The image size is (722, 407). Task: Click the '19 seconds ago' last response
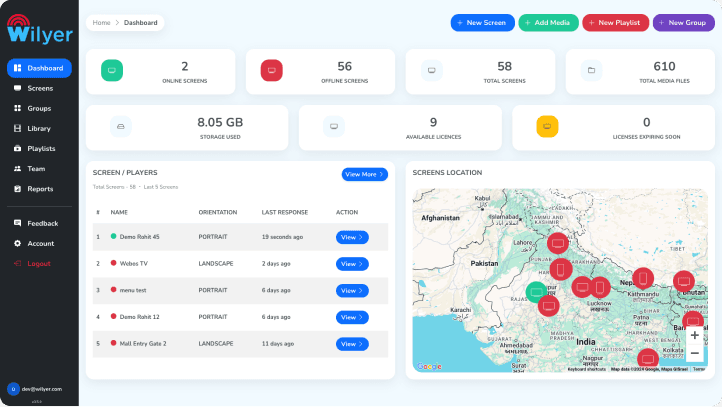point(282,237)
